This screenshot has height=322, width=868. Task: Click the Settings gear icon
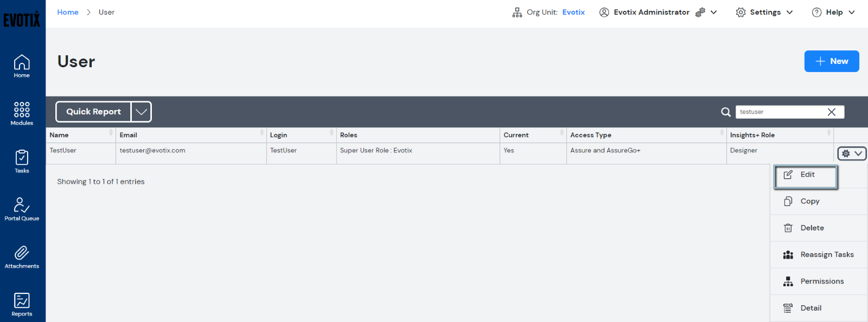coord(741,12)
